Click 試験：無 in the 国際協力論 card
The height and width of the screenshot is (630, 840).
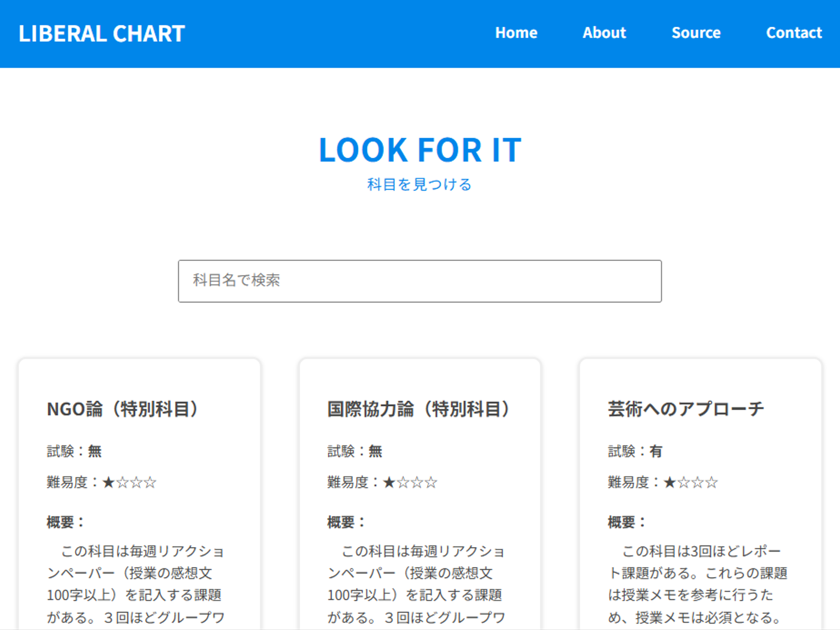(x=355, y=451)
